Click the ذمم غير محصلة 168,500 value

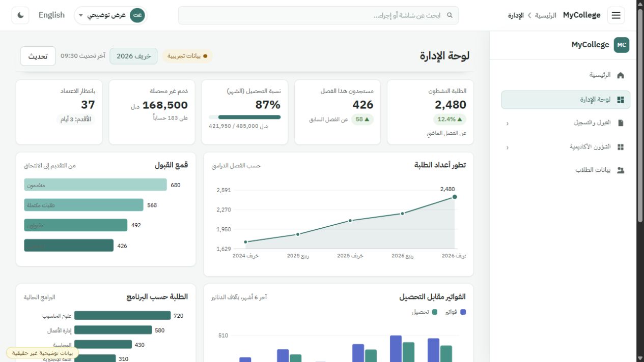coord(165,105)
